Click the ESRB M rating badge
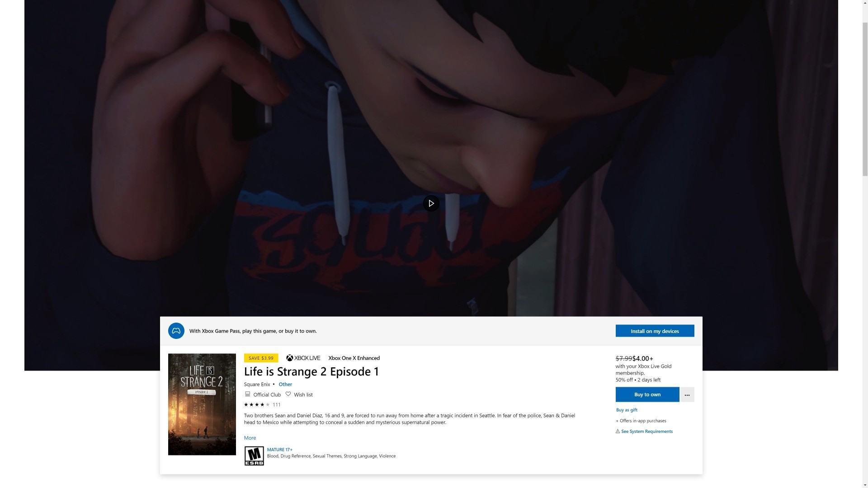This screenshot has width=868, height=488. (254, 456)
